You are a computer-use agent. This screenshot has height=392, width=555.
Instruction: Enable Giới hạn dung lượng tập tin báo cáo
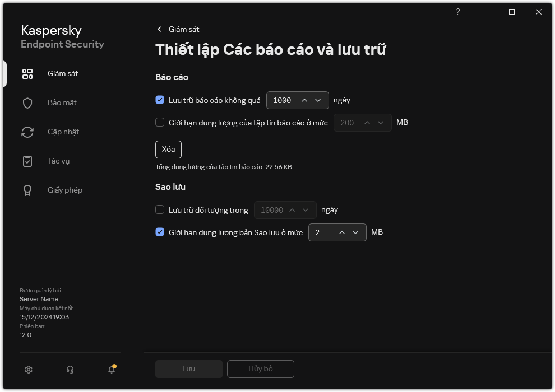pyautogui.click(x=160, y=123)
